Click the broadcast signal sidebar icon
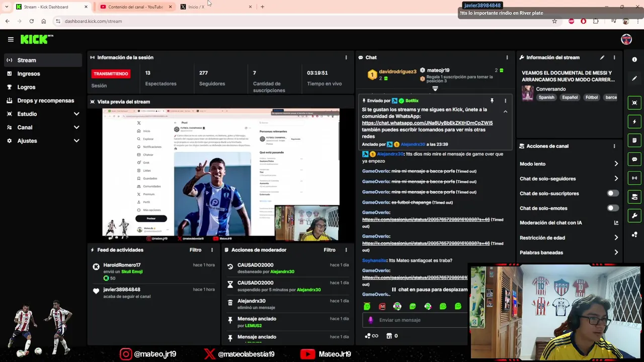Screen dimensions: 644x362 [x=634, y=178]
